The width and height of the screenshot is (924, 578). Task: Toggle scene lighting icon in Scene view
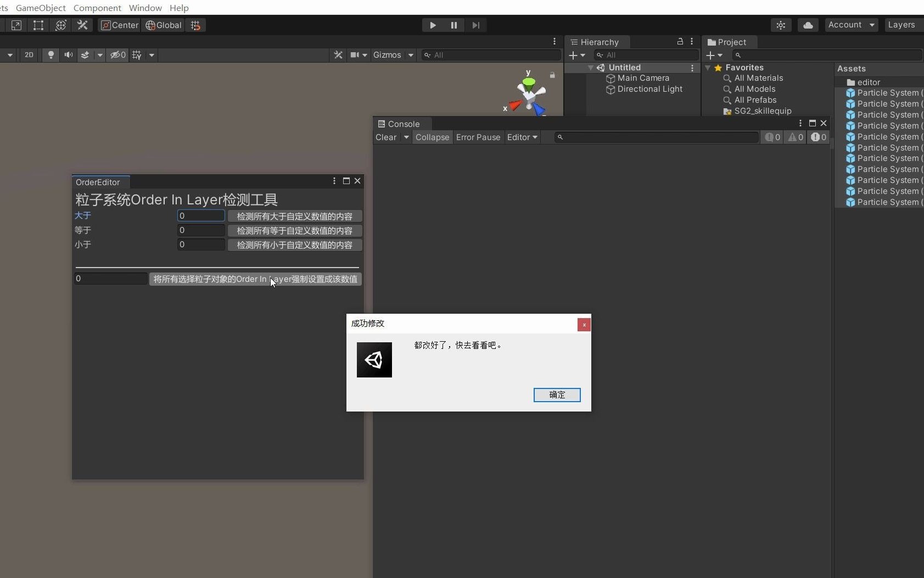point(51,55)
